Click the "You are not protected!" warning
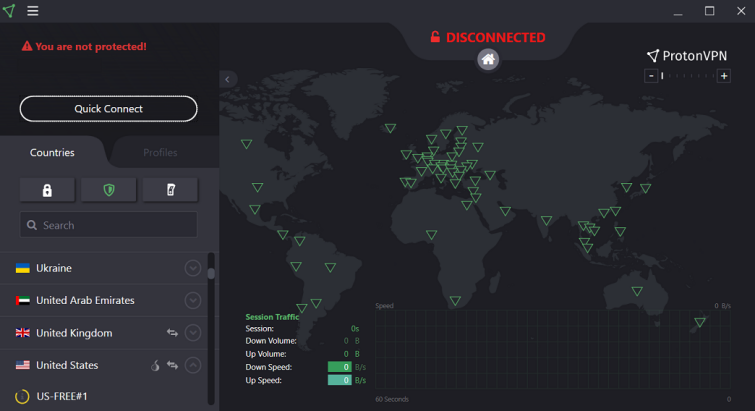The height and width of the screenshot is (411, 755). click(x=84, y=46)
